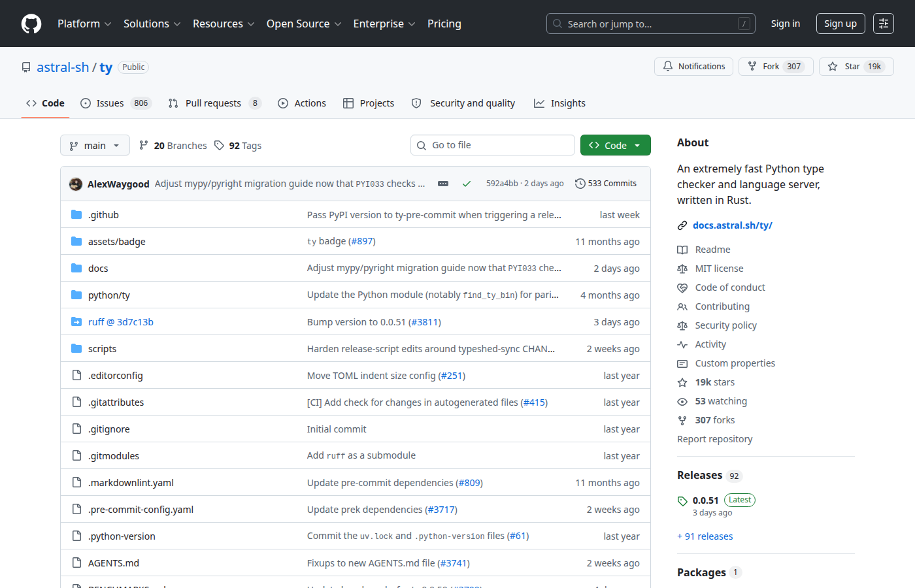Open the .markdownlint.yaml file

pos(131,483)
